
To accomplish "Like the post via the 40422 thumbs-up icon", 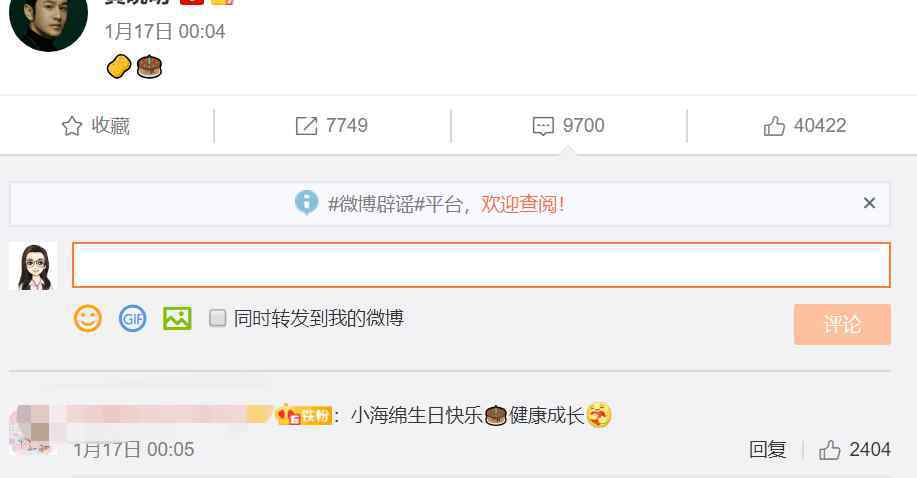I will pos(774,126).
